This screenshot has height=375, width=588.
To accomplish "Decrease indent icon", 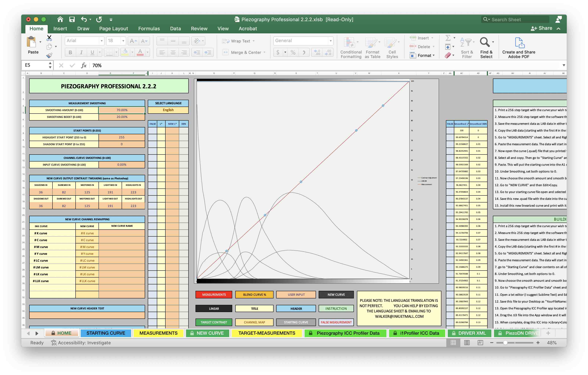I will click(x=197, y=52).
